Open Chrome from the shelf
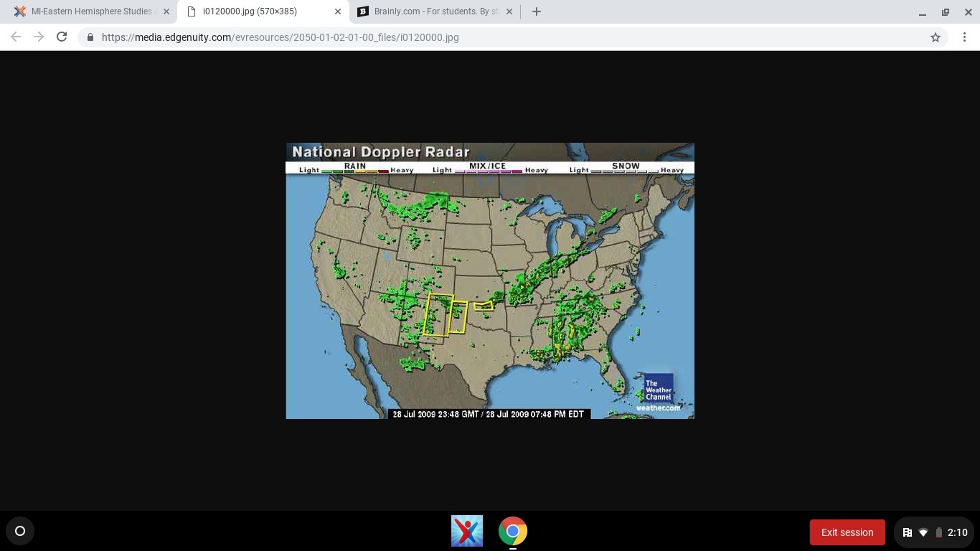The width and height of the screenshot is (980, 551). [513, 531]
